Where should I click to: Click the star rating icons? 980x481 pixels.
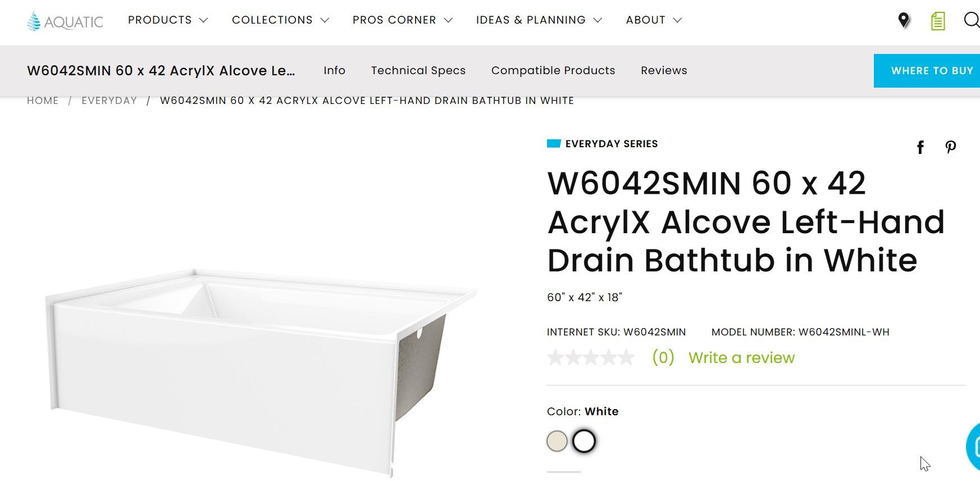click(x=591, y=357)
